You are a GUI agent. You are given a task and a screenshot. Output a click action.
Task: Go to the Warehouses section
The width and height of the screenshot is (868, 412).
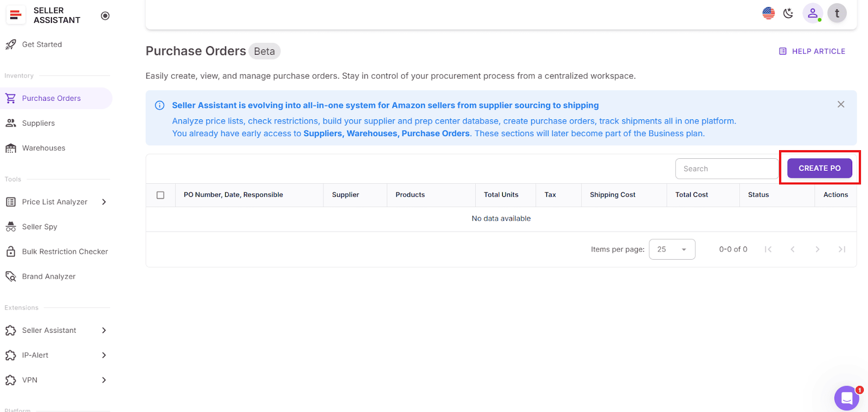tap(43, 148)
